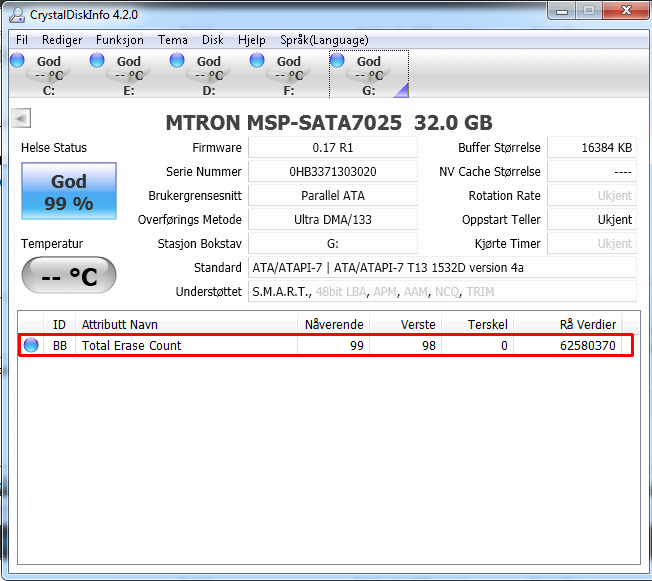The height and width of the screenshot is (581, 652).
Task: Click the Kjørte Timer Ukjent field
Action: click(592, 244)
